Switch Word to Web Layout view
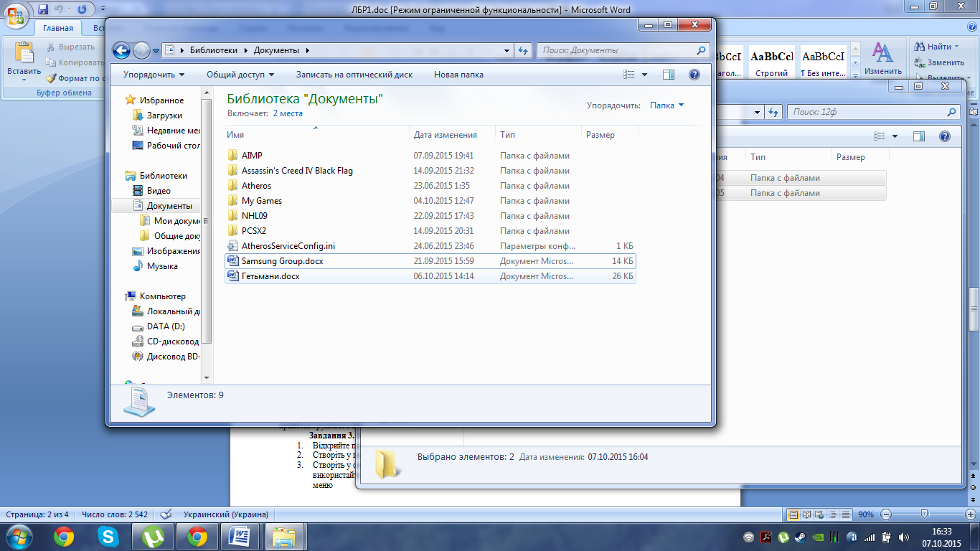The width and height of the screenshot is (980, 551). click(819, 514)
